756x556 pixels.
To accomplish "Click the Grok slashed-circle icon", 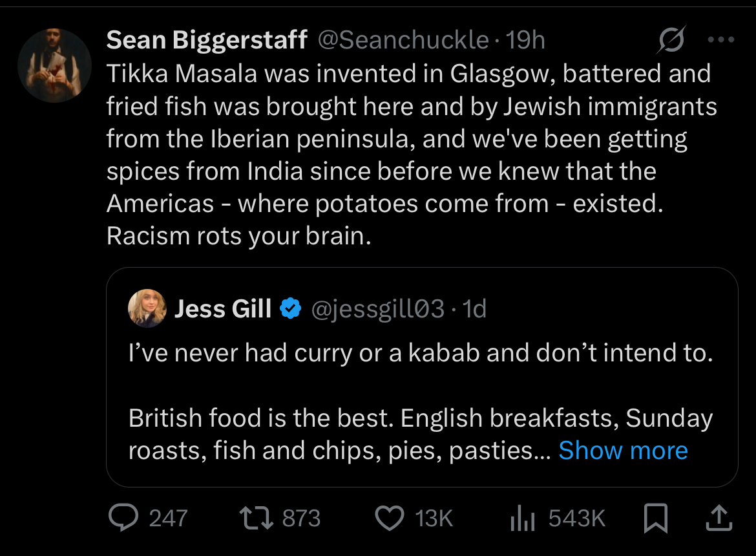I will (671, 41).
